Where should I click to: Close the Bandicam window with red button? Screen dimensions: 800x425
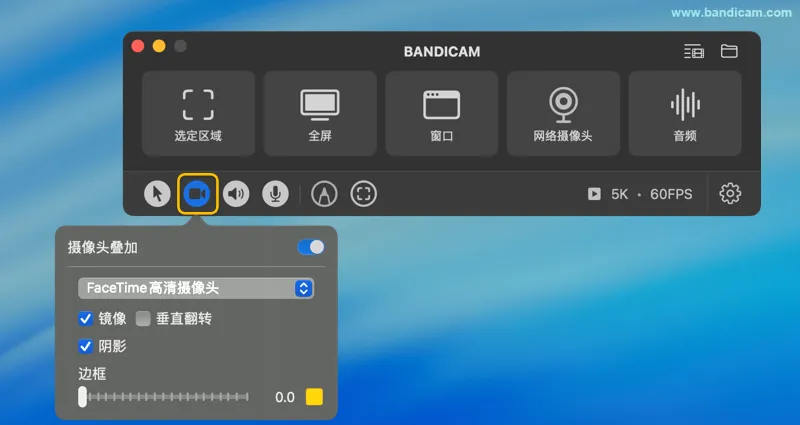click(138, 46)
